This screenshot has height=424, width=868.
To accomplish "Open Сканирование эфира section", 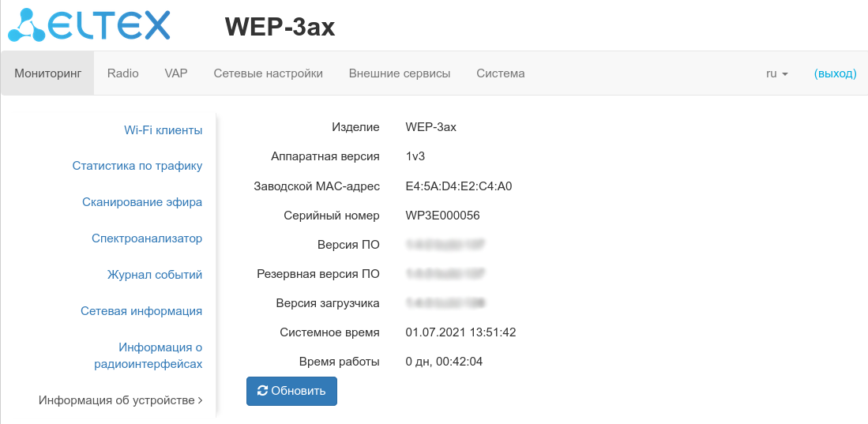I will coord(142,202).
